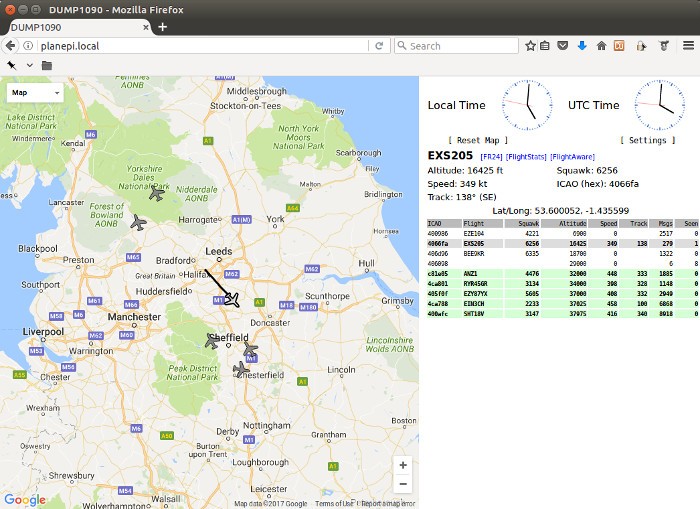
Task: Open a new tab with the plus button
Action: tap(162, 27)
